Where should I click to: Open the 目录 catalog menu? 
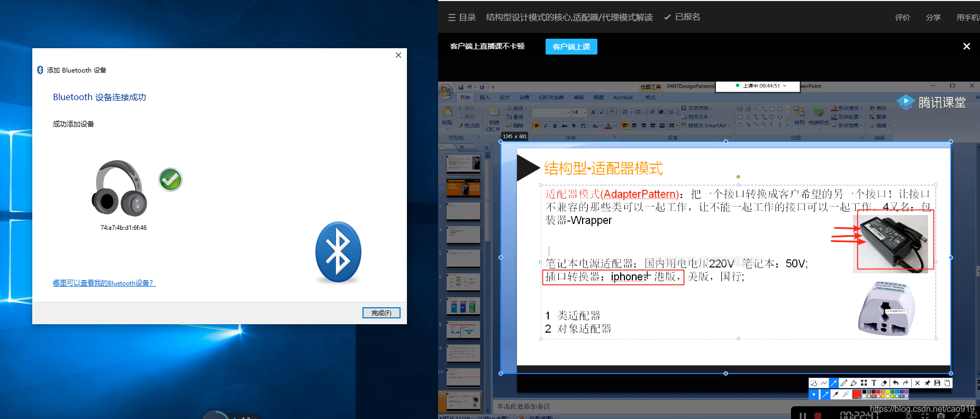(462, 17)
